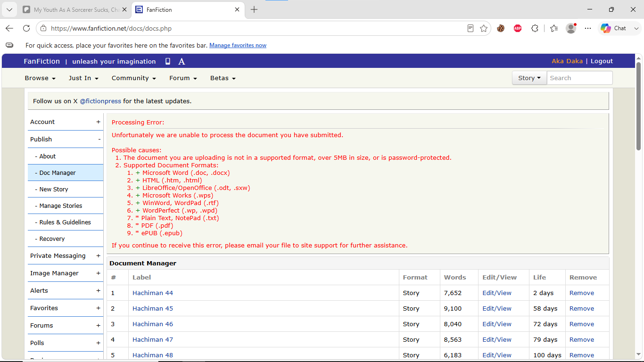Screen dimensions: 644x362
Task: Open the Hachiman 48 document
Action: 153,355
